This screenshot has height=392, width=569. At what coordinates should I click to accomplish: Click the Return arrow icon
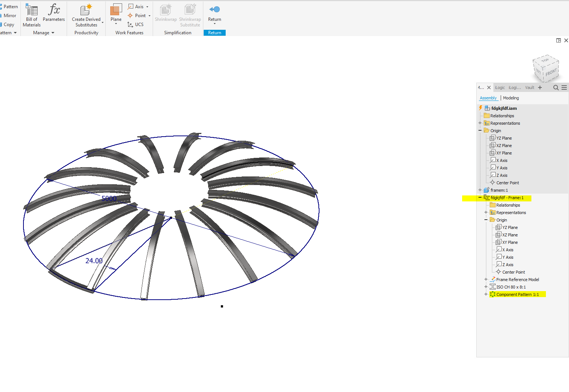214,9
